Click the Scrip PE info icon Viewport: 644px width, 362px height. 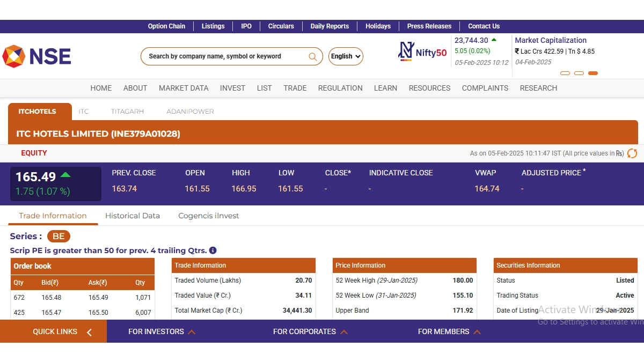tap(213, 250)
